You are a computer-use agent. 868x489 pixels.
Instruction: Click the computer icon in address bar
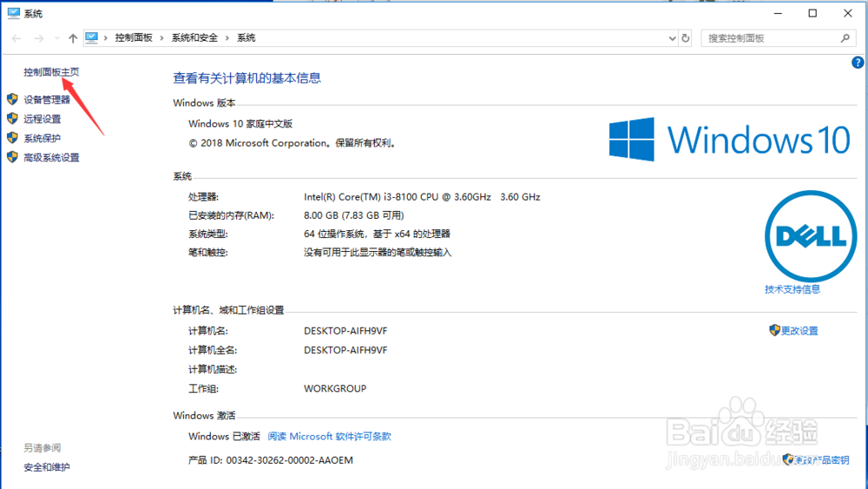pyautogui.click(x=92, y=37)
